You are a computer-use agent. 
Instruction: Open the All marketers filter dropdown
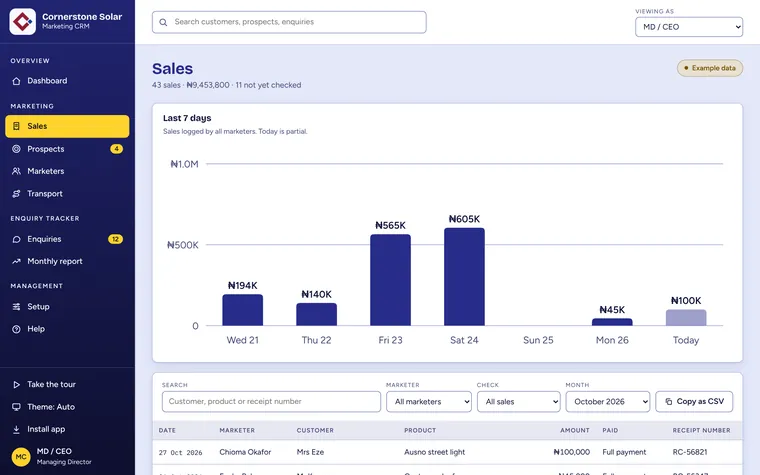(429, 401)
